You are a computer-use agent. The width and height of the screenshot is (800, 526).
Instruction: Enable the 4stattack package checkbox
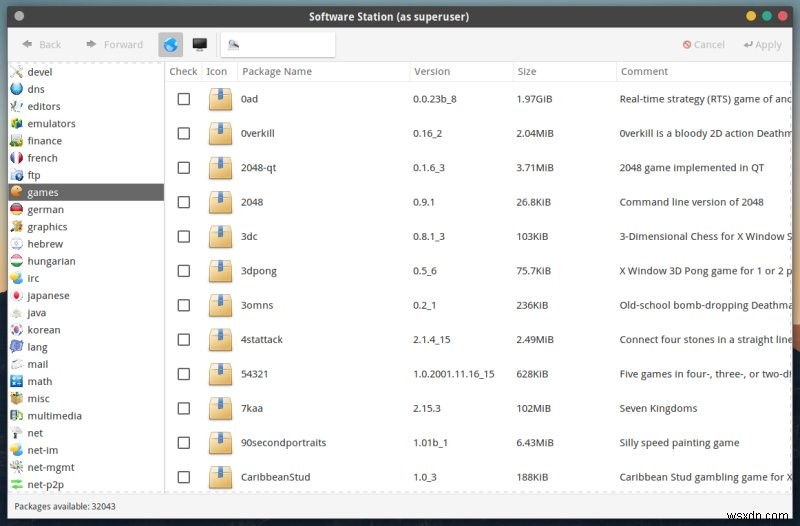tap(184, 340)
